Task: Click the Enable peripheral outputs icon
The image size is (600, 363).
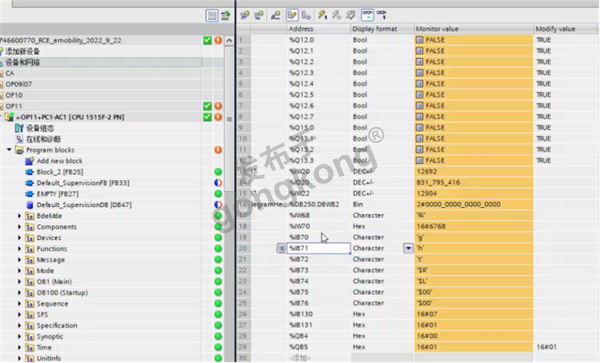Action: [351, 15]
